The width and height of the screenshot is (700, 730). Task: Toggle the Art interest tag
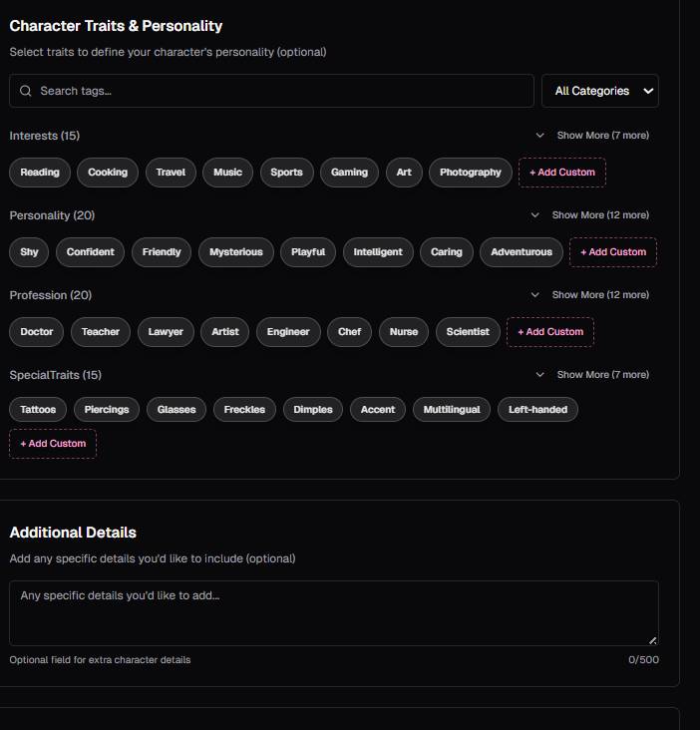point(404,173)
